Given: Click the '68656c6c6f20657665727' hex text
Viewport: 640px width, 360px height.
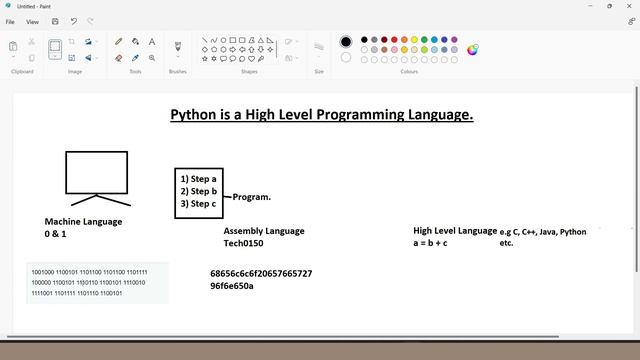Looking at the screenshot, I should tap(261, 273).
